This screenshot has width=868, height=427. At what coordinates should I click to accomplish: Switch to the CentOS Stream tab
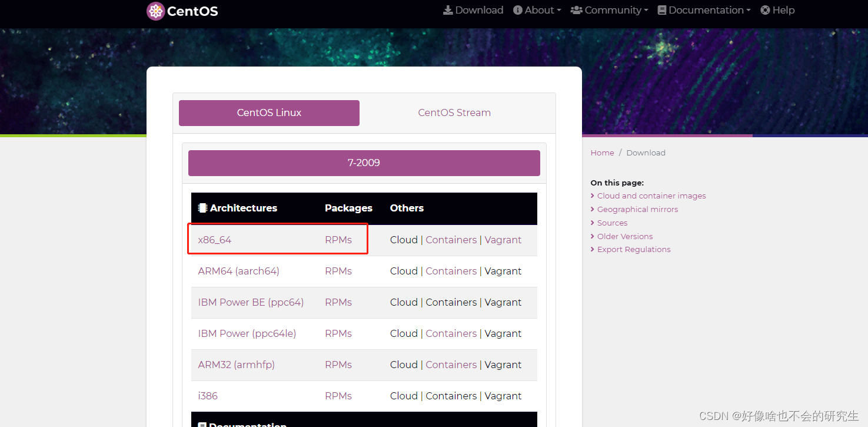[454, 113]
